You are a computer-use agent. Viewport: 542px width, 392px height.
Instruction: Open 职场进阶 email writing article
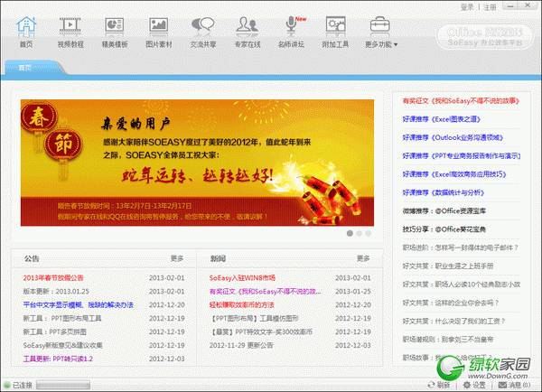pos(461,247)
